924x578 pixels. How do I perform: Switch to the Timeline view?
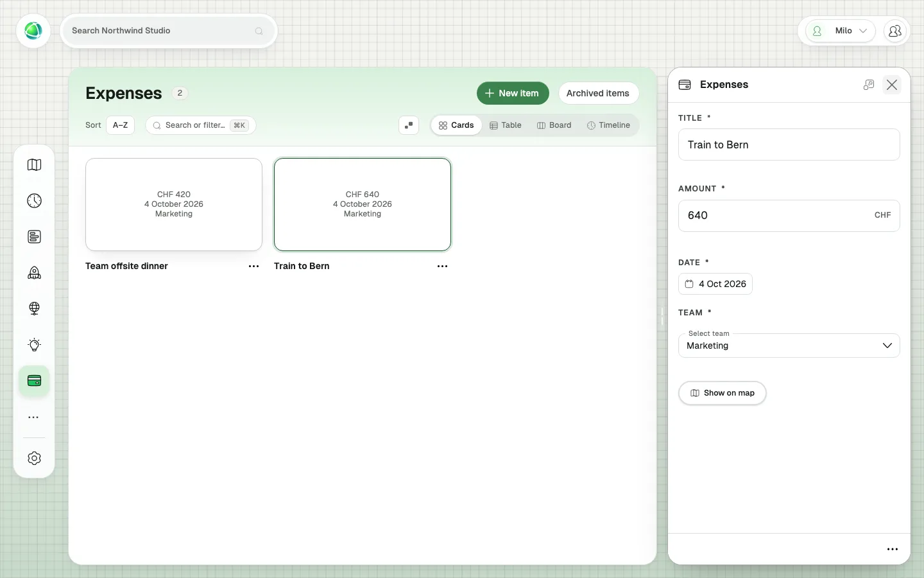point(608,125)
